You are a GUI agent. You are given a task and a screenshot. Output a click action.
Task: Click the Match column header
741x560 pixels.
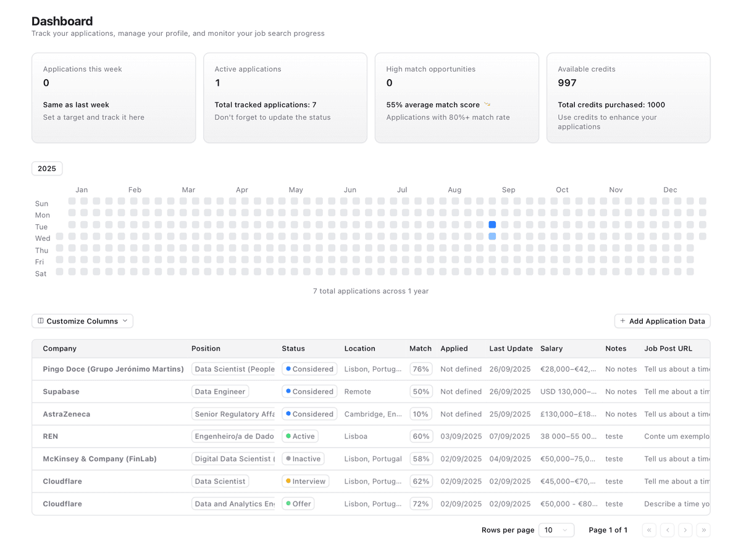[420, 348]
